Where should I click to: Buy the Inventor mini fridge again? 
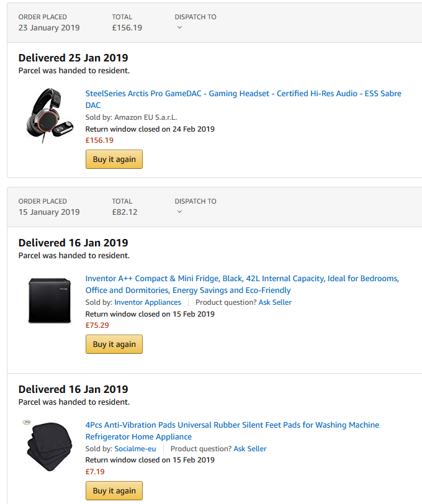(x=114, y=344)
